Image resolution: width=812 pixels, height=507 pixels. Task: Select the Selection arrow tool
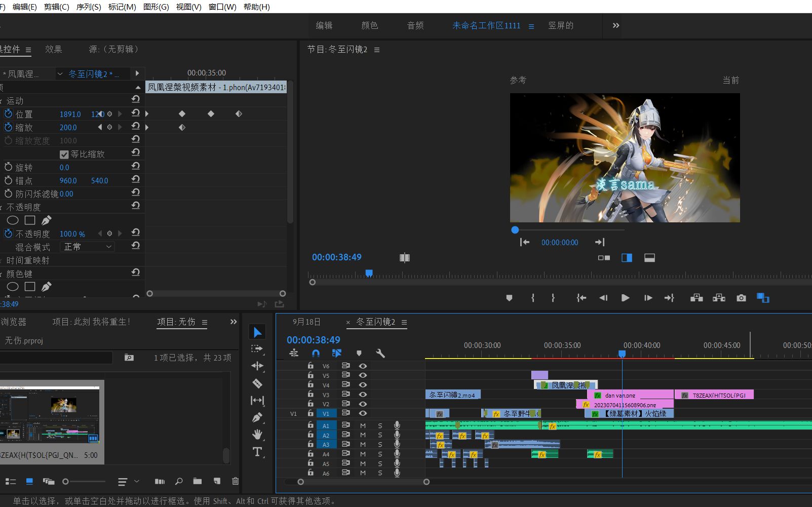click(257, 332)
